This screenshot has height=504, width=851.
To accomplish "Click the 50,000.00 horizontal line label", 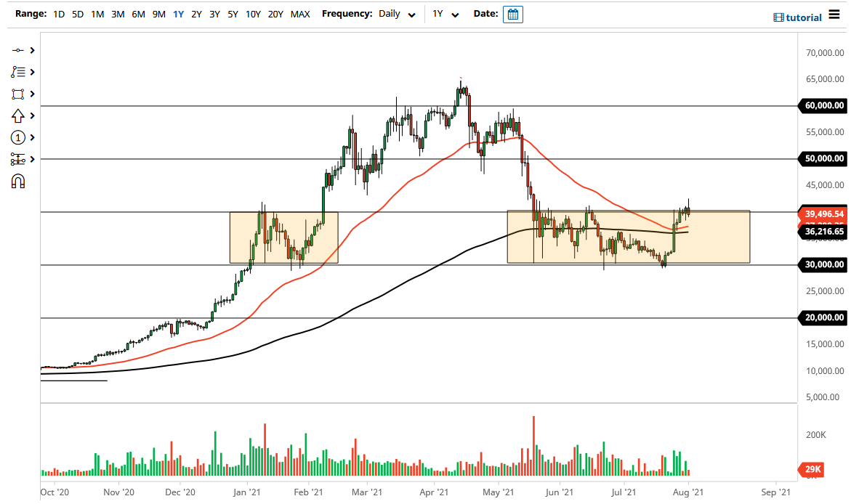I will coord(822,158).
